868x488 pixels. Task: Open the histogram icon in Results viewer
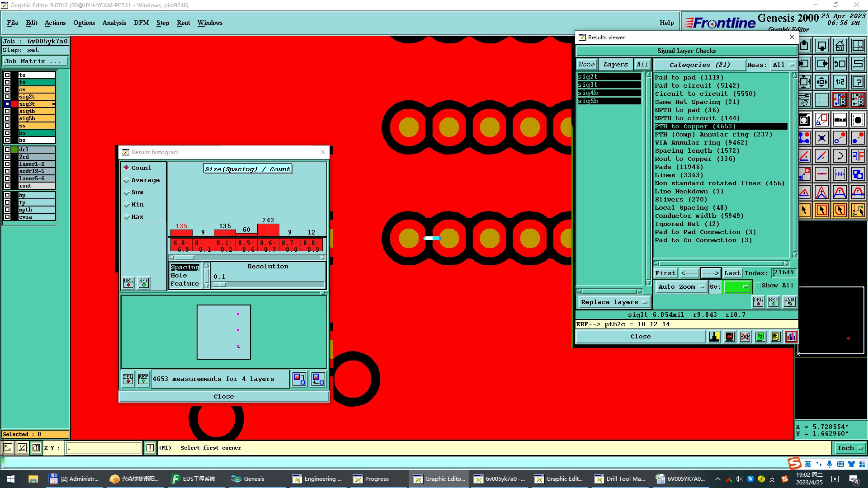tap(791, 337)
